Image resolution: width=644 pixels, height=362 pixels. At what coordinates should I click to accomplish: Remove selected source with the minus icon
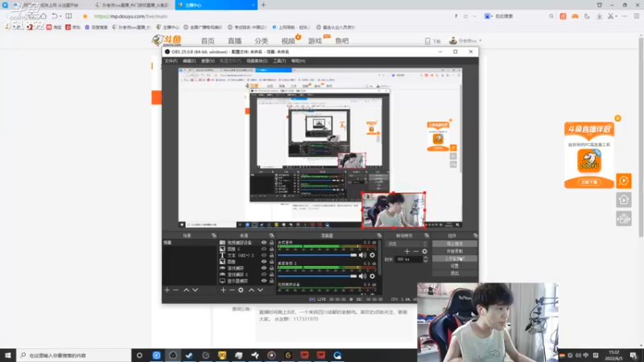coord(232,290)
